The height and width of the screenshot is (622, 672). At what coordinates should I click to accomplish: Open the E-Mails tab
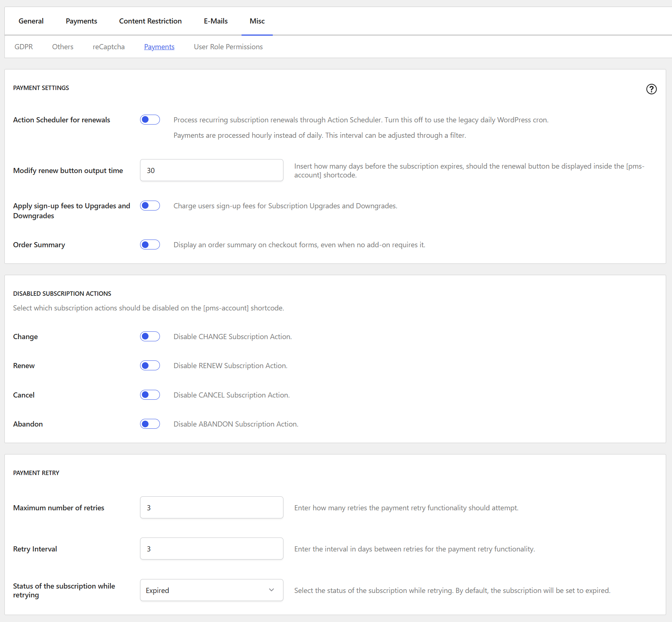coord(216,21)
